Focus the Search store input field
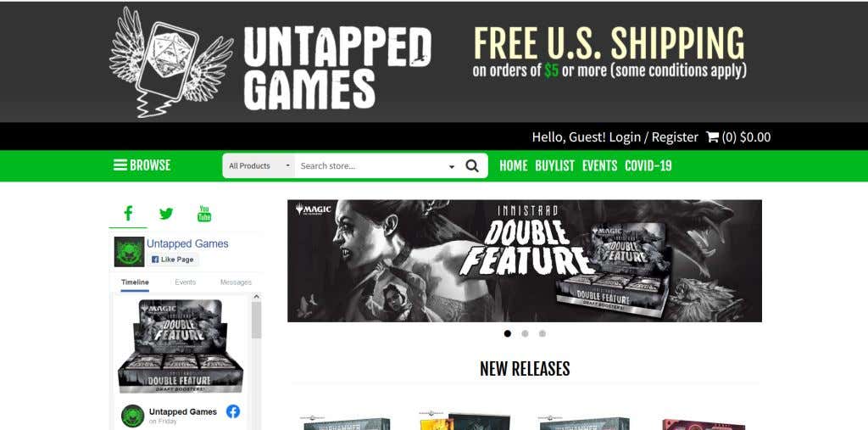The image size is (868, 430). (371, 165)
